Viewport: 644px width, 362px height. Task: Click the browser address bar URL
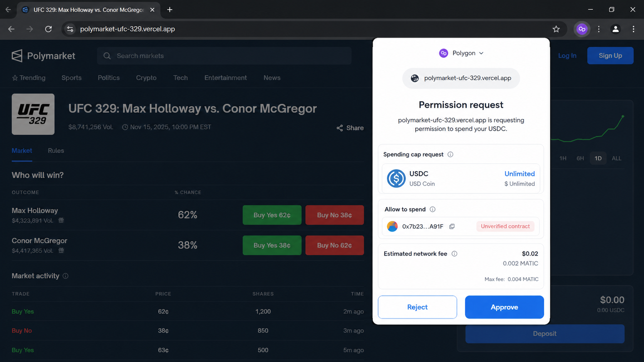[x=127, y=29]
